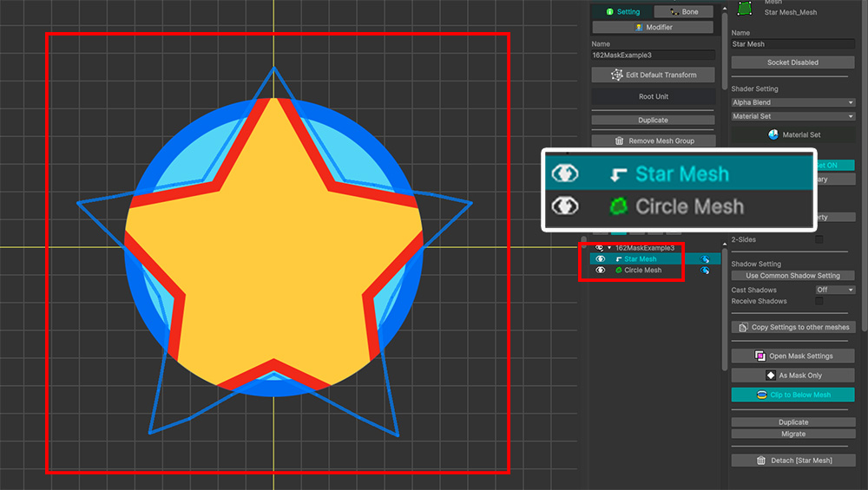868x490 pixels.
Task: Collapse the 162MaskExample3 tree node
Action: click(609, 248)
